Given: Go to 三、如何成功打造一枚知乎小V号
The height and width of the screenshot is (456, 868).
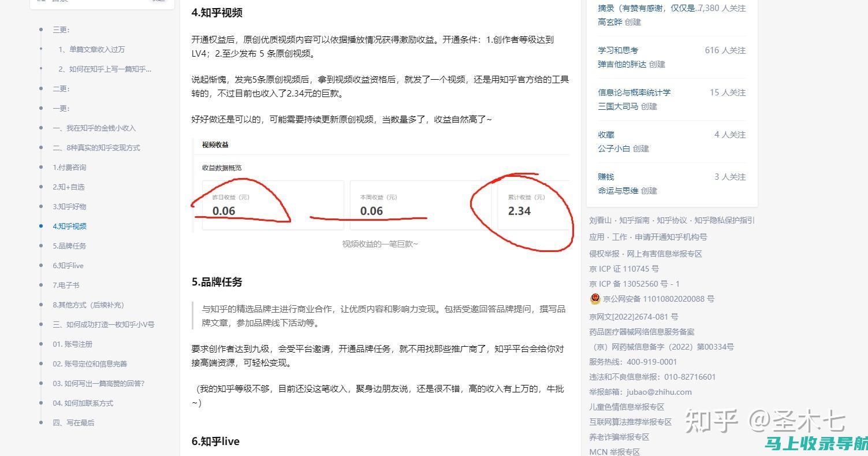Looking at the screenshot, I should click(103, 324).
